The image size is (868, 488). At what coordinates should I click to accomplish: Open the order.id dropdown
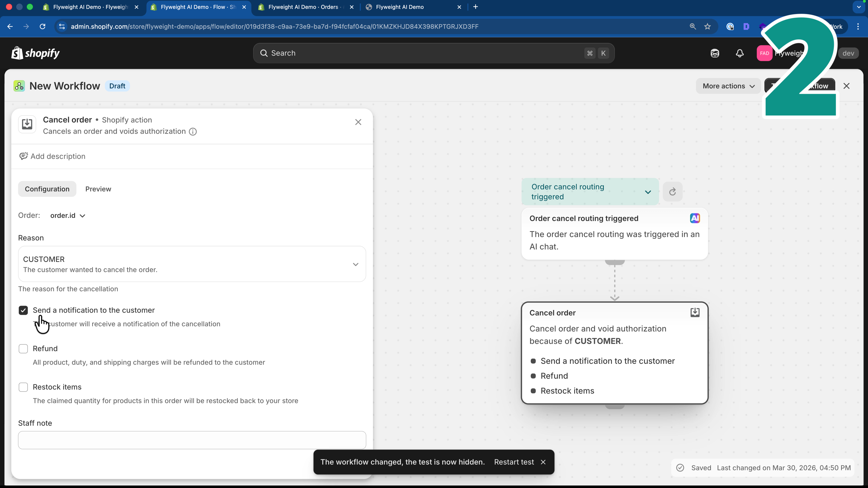point(67,216)
